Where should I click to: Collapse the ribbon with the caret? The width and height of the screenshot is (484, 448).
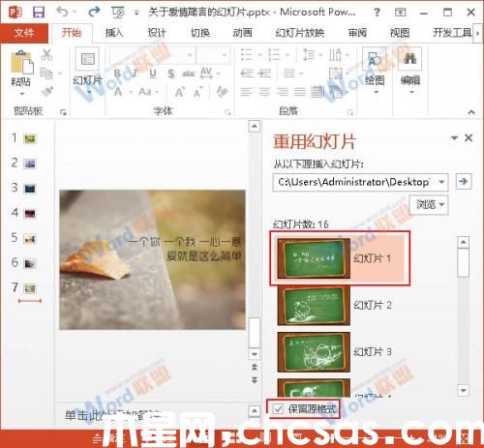tap(471, 112)
